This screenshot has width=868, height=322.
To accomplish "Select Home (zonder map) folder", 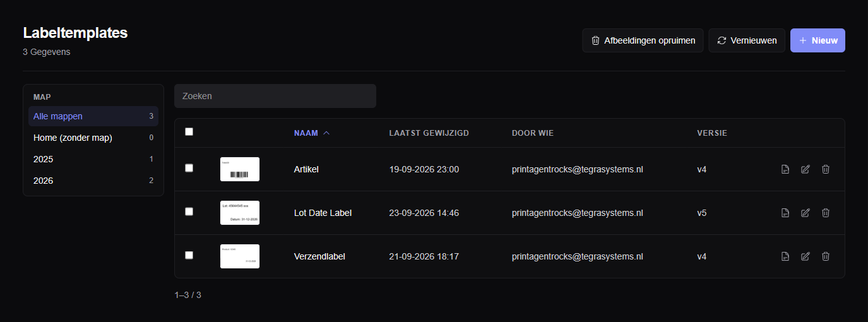I will tap(93, 138).
